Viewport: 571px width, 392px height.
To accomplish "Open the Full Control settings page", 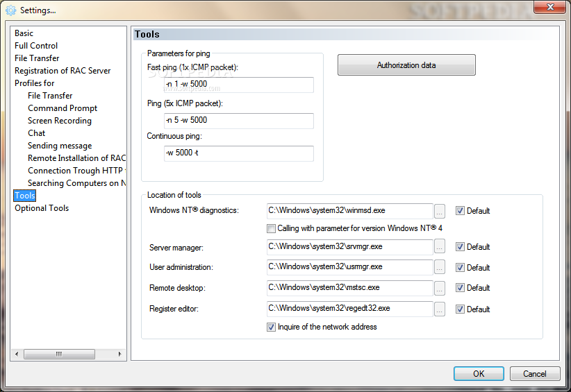I will 36,46.
